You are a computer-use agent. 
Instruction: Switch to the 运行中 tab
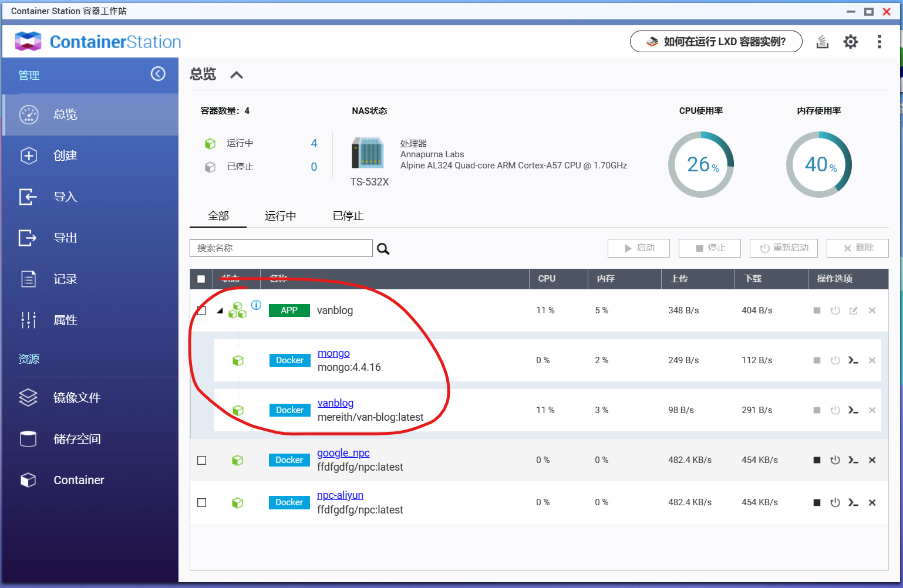[280, 216]
